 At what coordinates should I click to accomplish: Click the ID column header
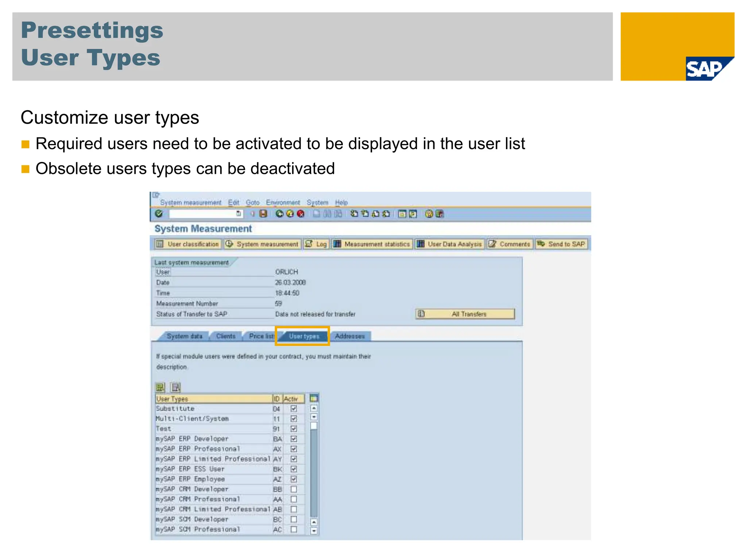click(277, 398)
